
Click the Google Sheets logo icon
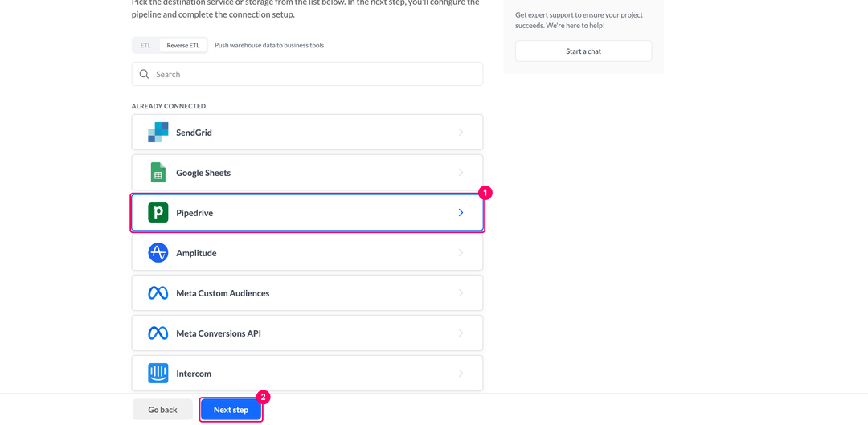pyautogui.click(x=158, y=173)
